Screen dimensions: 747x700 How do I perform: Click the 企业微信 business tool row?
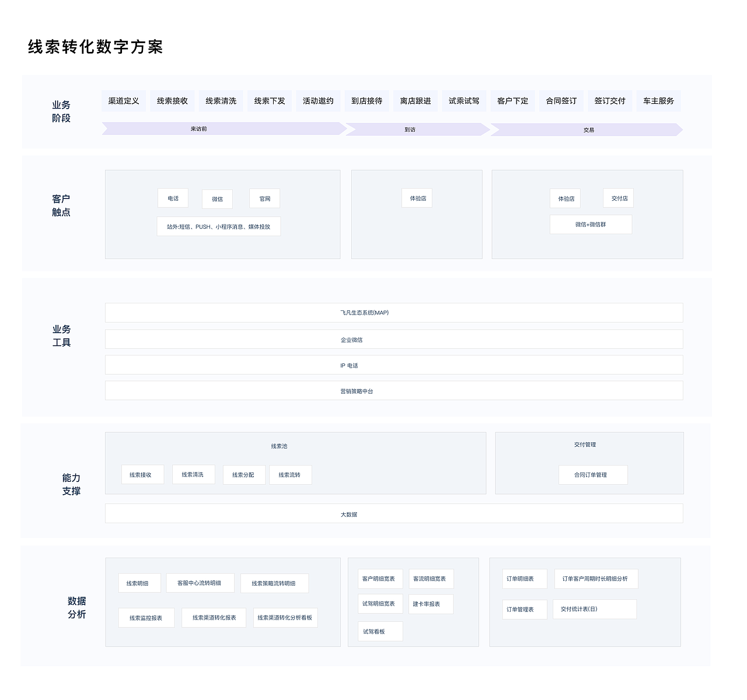click(x=393, y=338)
